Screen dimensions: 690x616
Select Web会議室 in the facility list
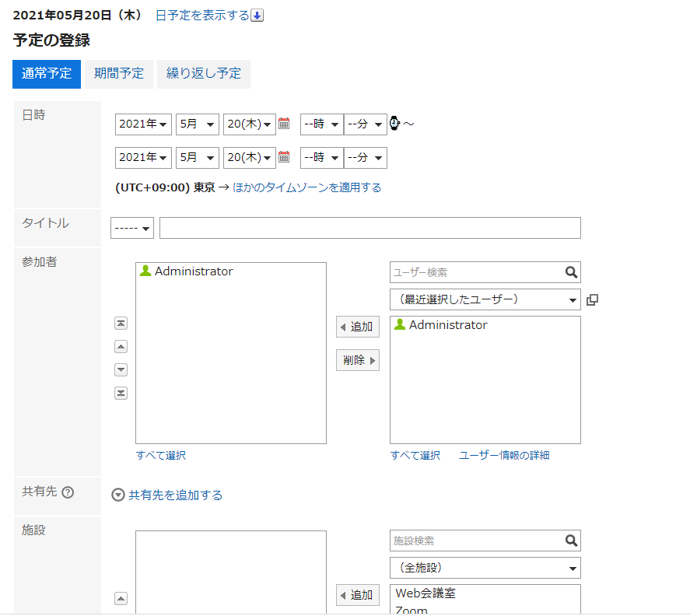click(x=426, y=593)
